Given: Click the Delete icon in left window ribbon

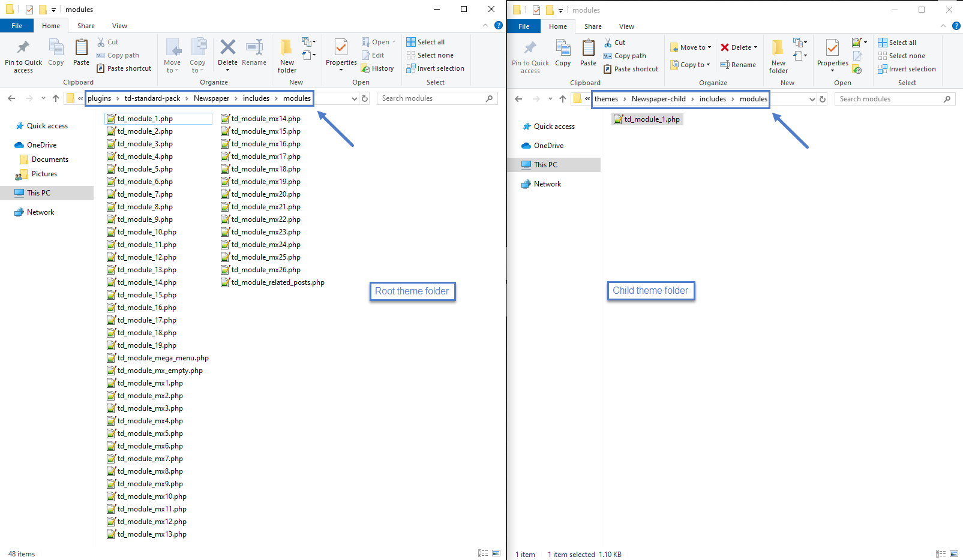Looking at the screenshot, I should 227,53.
